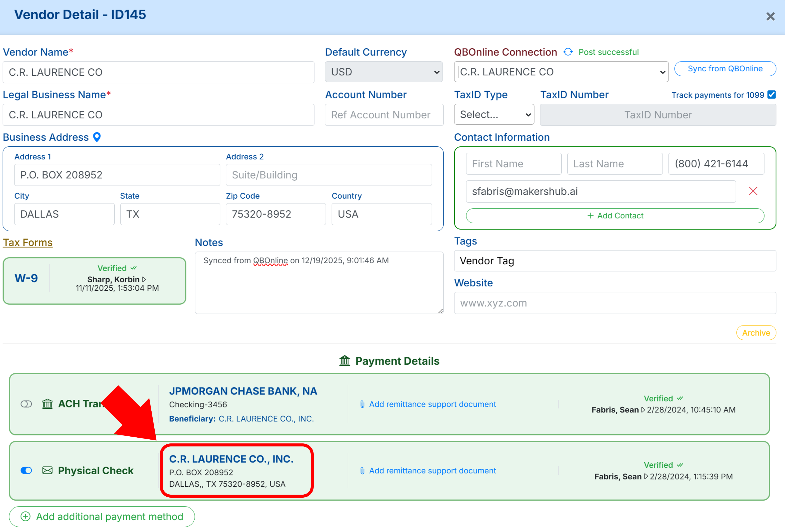Click Add additional payment method
The height and width of the screenshot is (532, 785).
(102, 517)
